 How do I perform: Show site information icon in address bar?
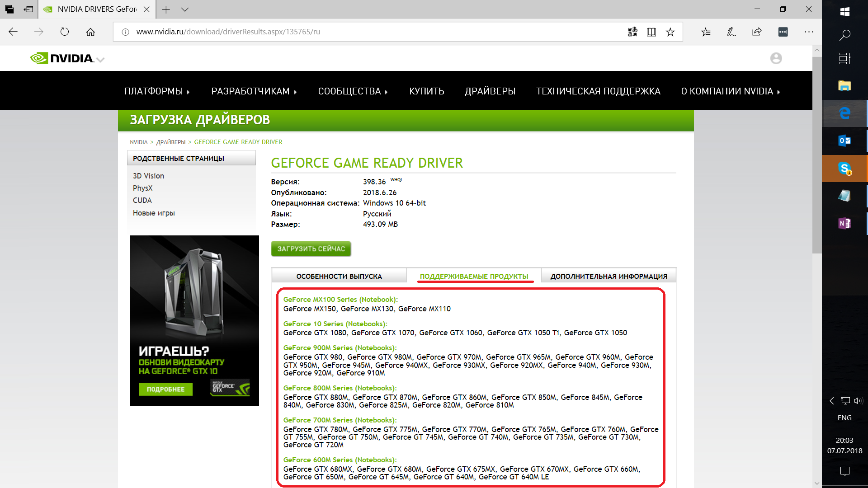click(126, 32)
